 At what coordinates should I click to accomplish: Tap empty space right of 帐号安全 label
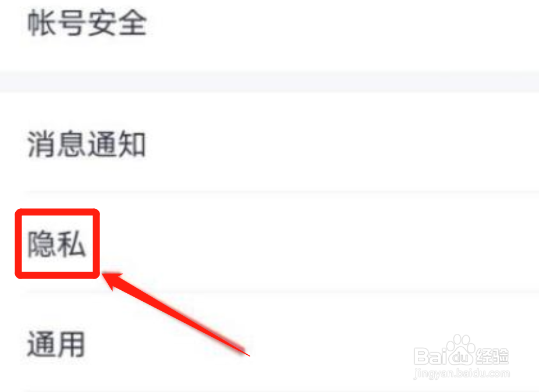pyautogui.click(x=344, y=23)
